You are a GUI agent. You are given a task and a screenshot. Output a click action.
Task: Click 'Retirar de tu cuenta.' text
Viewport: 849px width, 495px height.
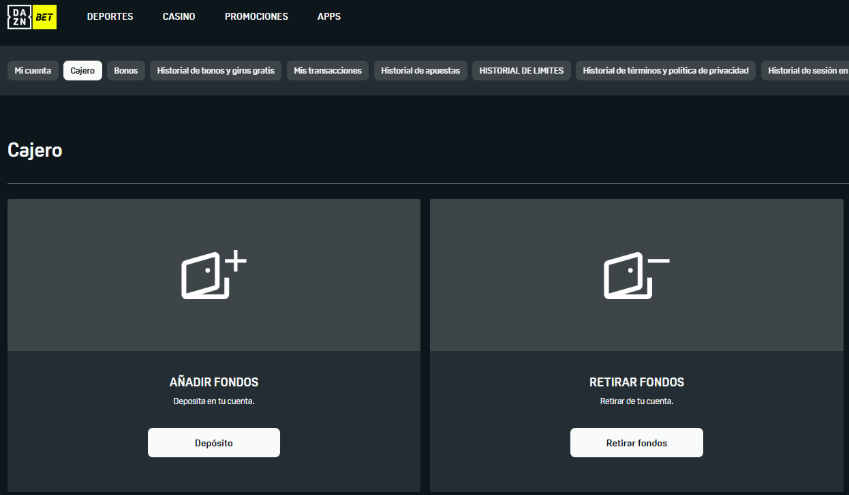click(636, 401)
